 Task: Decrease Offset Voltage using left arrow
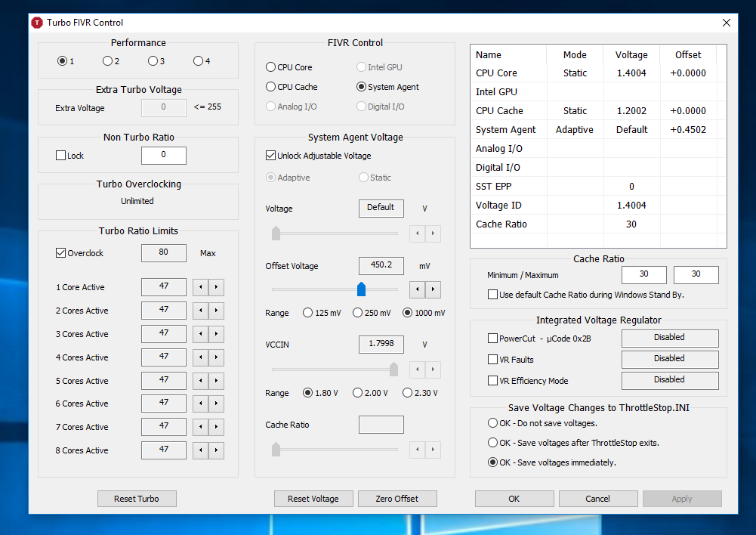(x=417, y=289)
